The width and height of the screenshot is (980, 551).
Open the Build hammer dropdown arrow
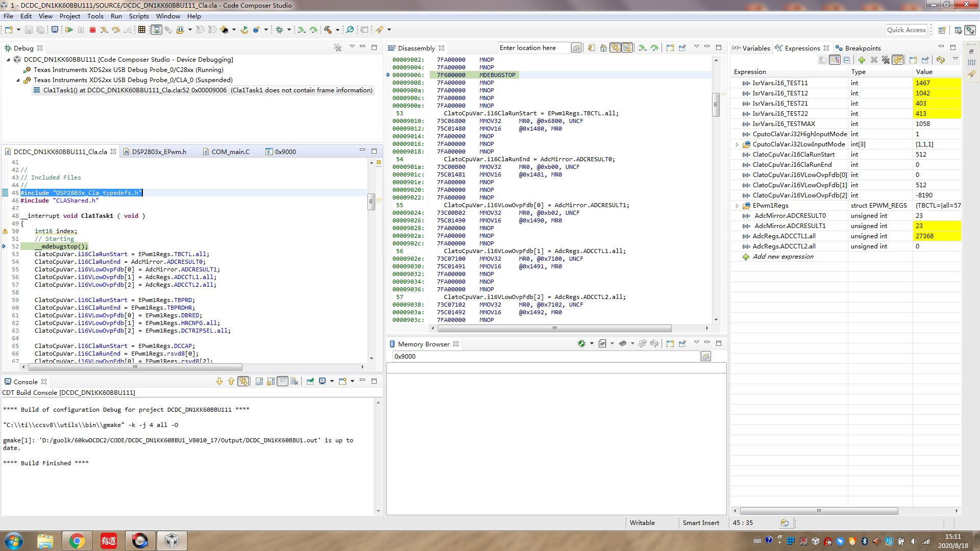(337, 30)
